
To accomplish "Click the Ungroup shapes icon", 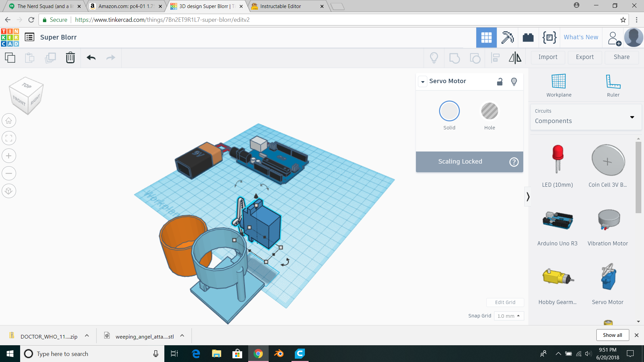I will point(475,58).
